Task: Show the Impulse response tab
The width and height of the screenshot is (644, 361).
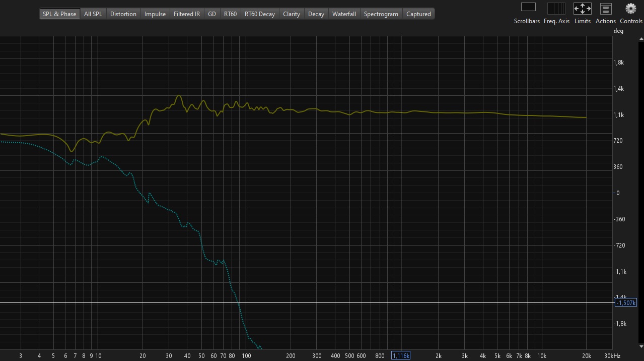Action: point(155,14)
